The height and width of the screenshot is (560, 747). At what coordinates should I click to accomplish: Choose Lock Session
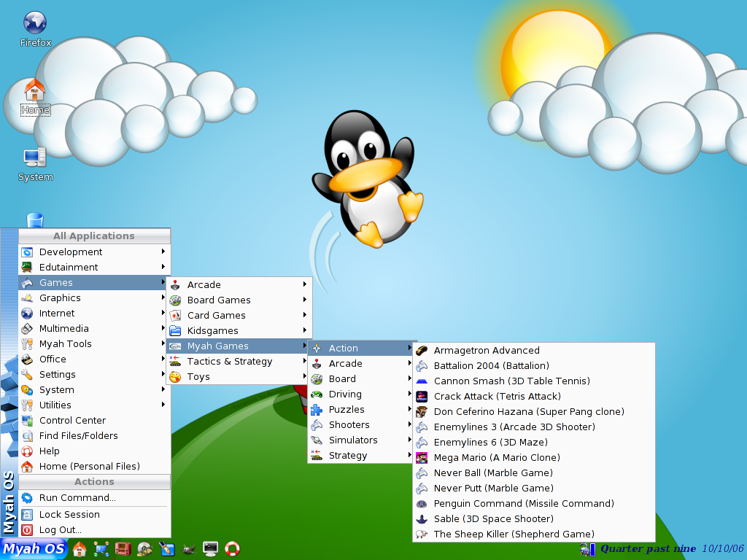pos(94,514)
